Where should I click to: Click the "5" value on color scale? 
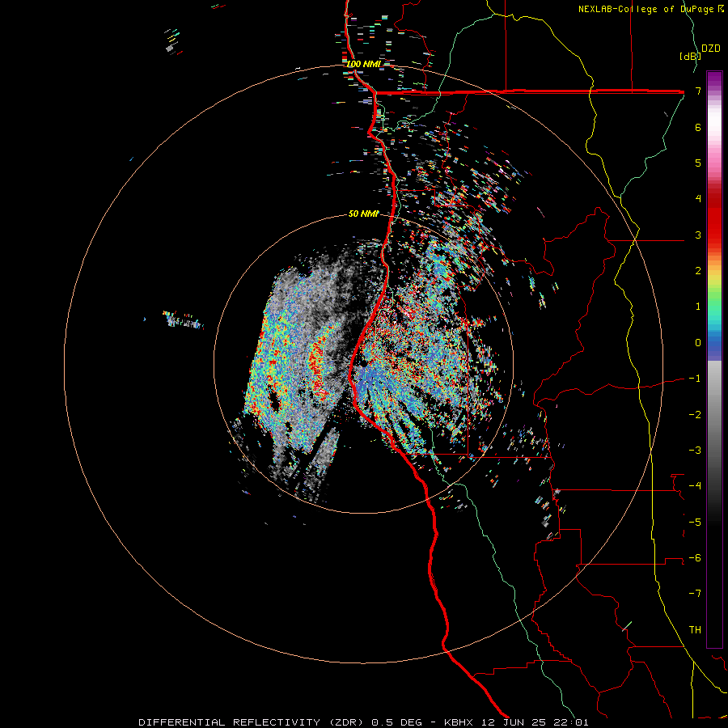click(x=698, y=163)
